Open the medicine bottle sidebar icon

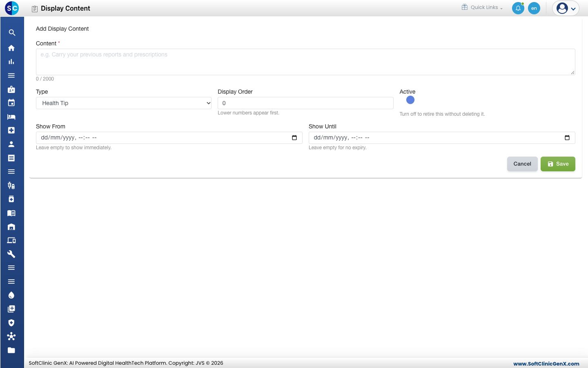[x=11, y=199]
